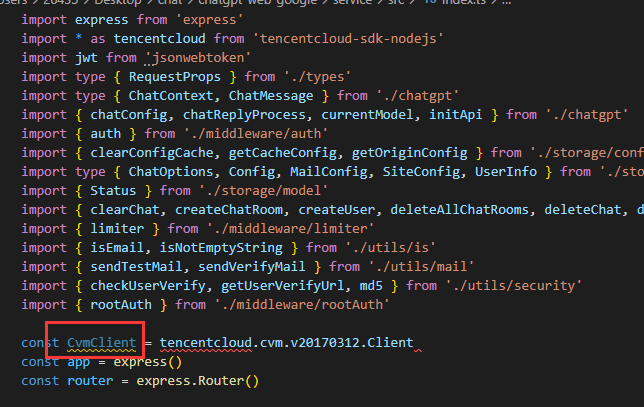Select the ChatContext type import
Image resolution: width=644 pixels, height=407 pixels.
pyautogui.click(x=171, y=96)
